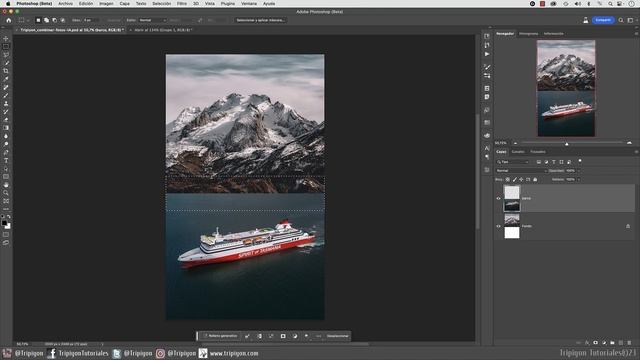
Task: Open the Archivo menu
Action: pyautogui.click(x=65, y=3)
